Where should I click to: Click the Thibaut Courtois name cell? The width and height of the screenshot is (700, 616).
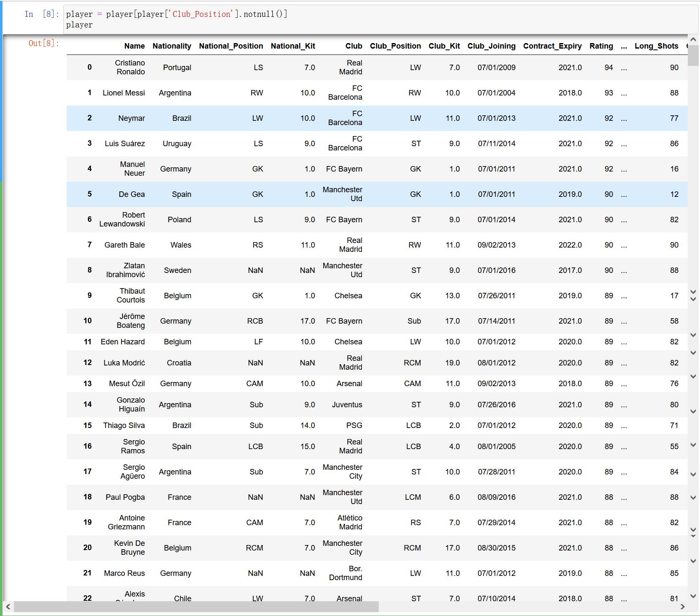[x=131, y=295]
